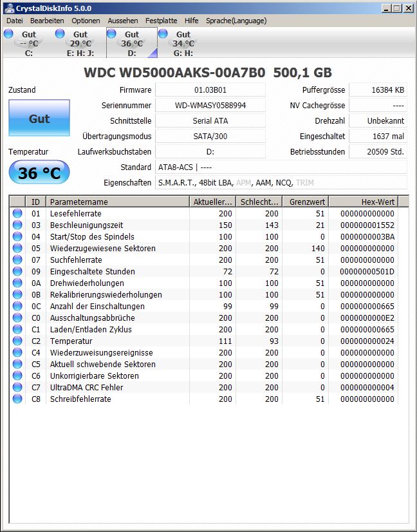Click the status icon for Beschleunigungszeit
The width and height of the screenshot is (417, 532).
coord(17,225)
